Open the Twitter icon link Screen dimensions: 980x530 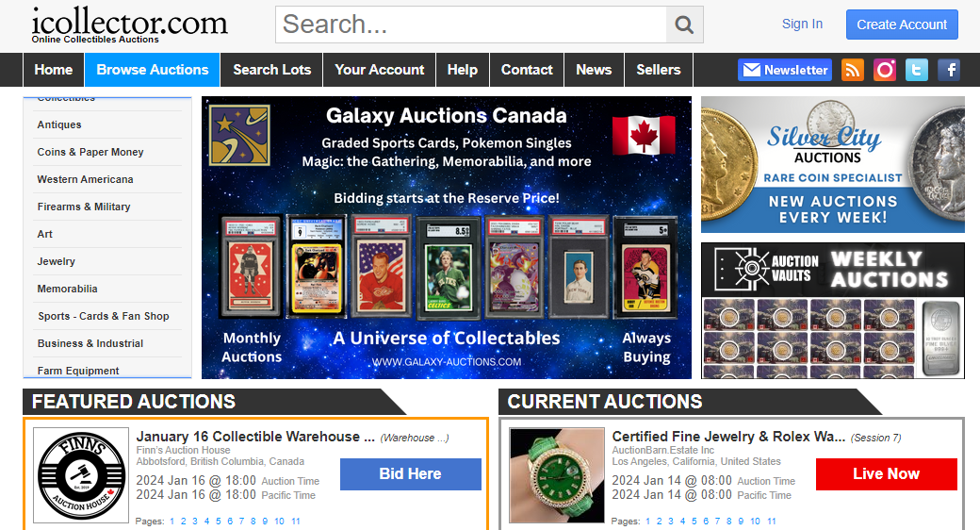916,70
